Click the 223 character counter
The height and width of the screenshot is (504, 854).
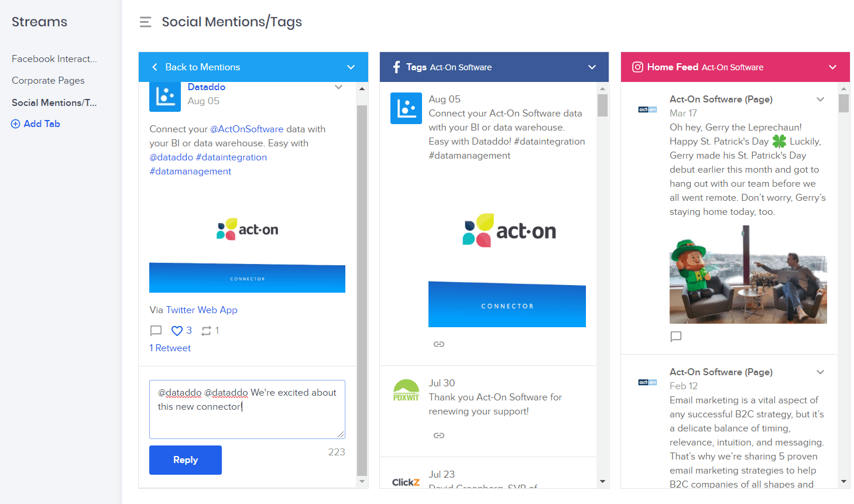coord(337,452)
